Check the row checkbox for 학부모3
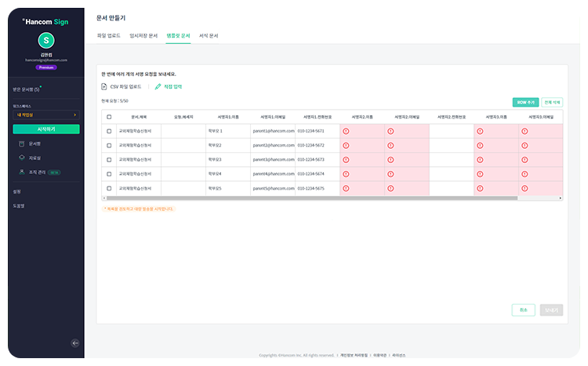Screen dimensions: 588x366 point(109,160)
